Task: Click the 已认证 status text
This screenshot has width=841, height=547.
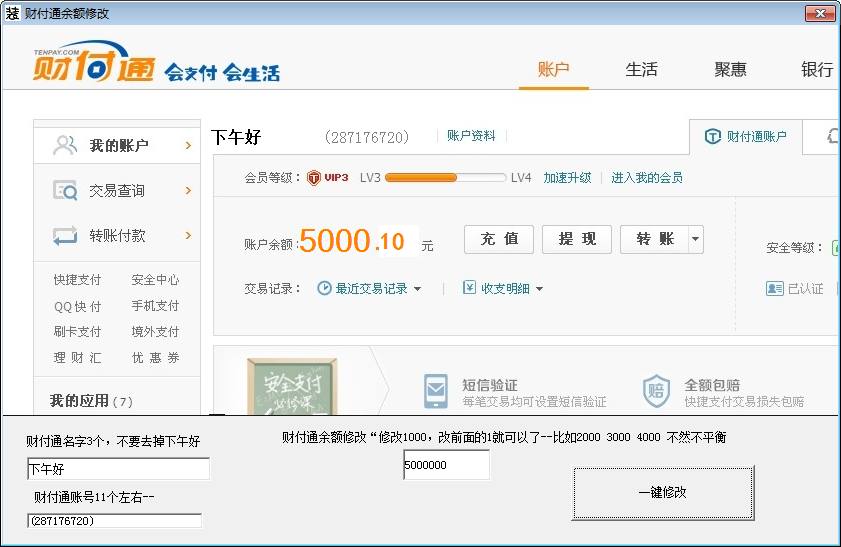Action: [805, 289]
